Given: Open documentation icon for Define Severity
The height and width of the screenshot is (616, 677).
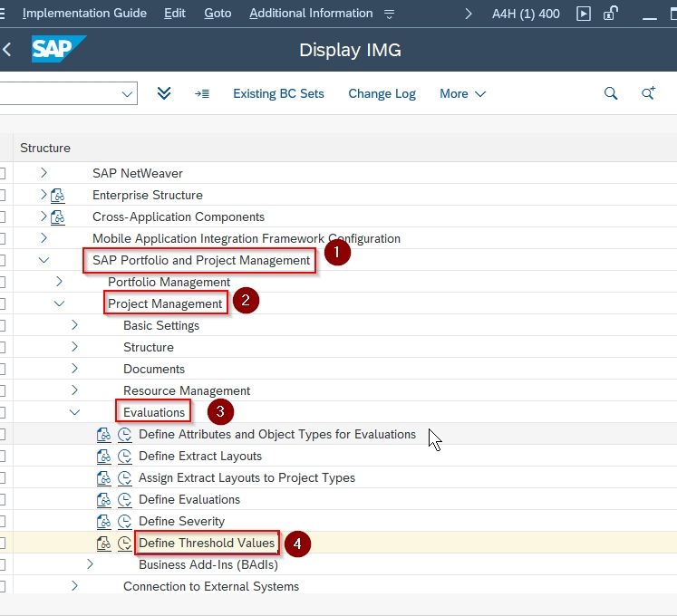Looking at the screenshot, I should 103,522.
